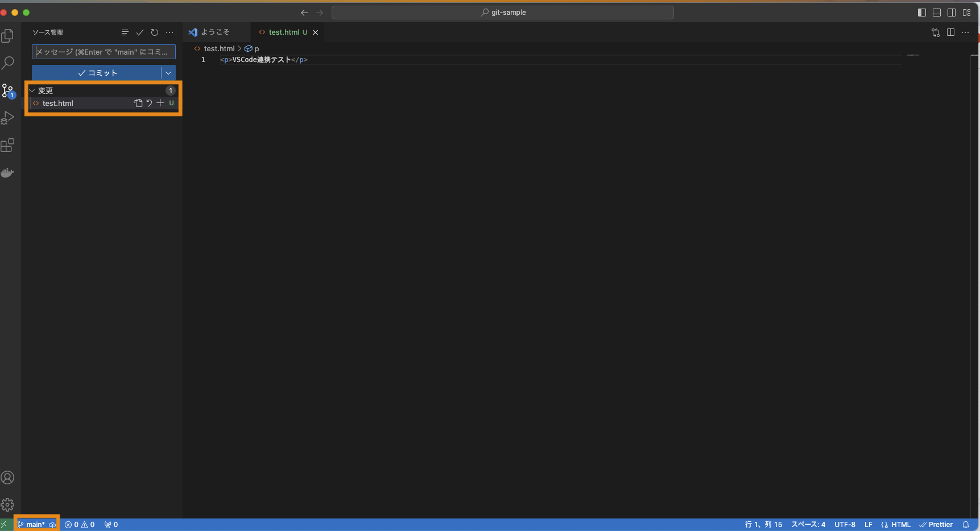Open the Extensions sidebar icon

[8, 145]
